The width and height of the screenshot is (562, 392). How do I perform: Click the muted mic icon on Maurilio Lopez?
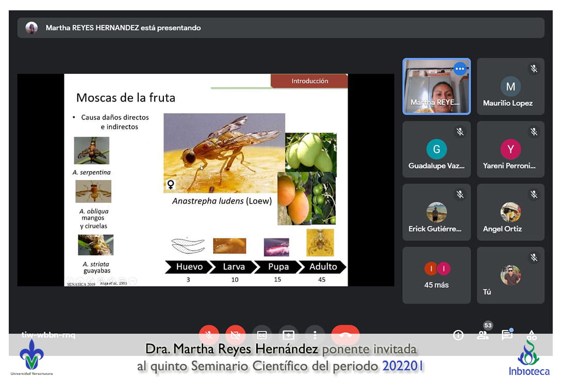(x=534, y=69)
